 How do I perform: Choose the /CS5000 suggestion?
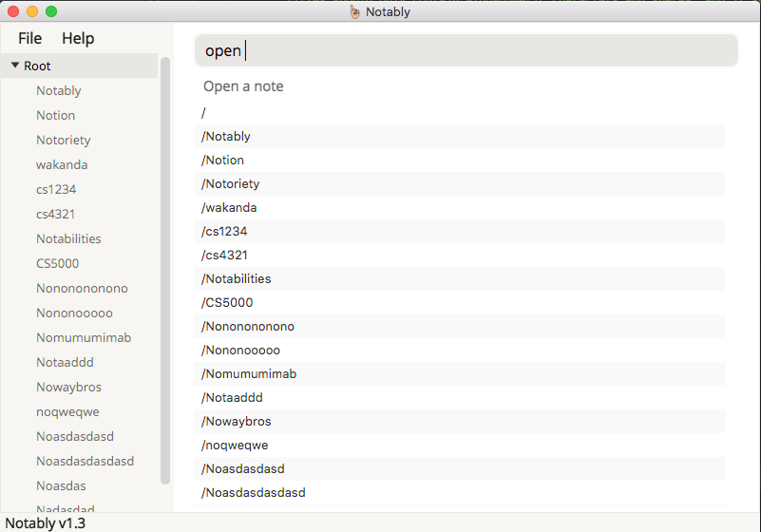click(x=459, y=303)
